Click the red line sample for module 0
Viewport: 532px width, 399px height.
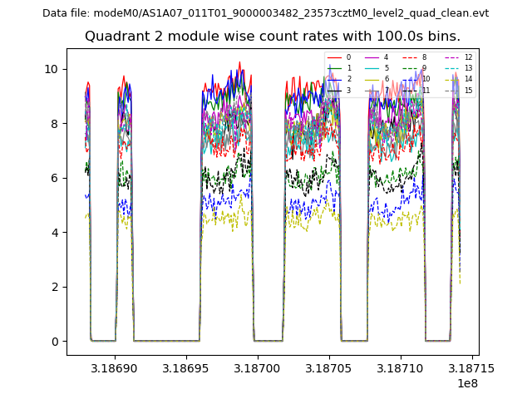point(336,57)
